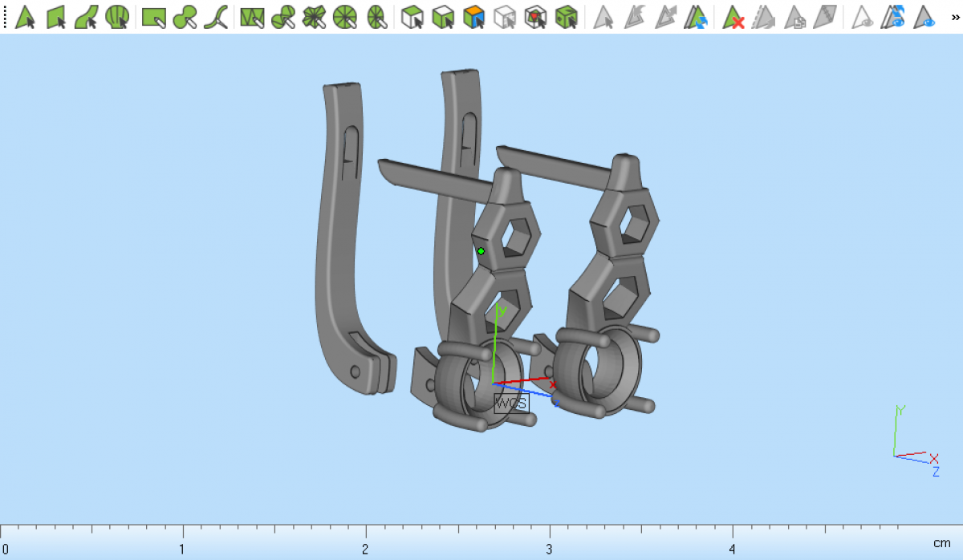Click the green point on the model
963x560 pixels.
(x=481, y=251)
